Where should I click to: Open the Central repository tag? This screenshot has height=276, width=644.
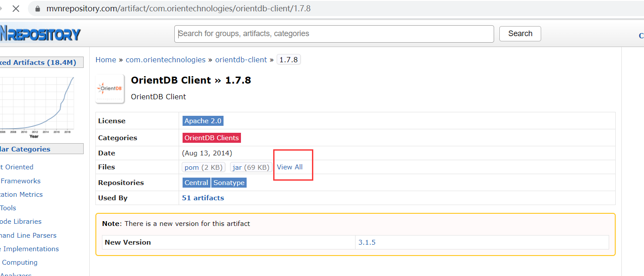[197, 183]
